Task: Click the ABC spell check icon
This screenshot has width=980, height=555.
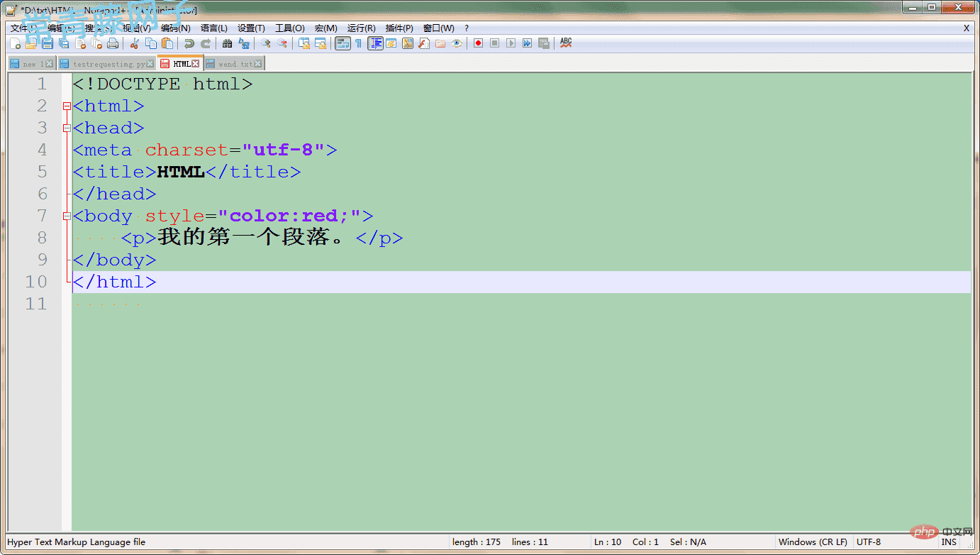Action: pyautogui.click(x=566, y=43)
